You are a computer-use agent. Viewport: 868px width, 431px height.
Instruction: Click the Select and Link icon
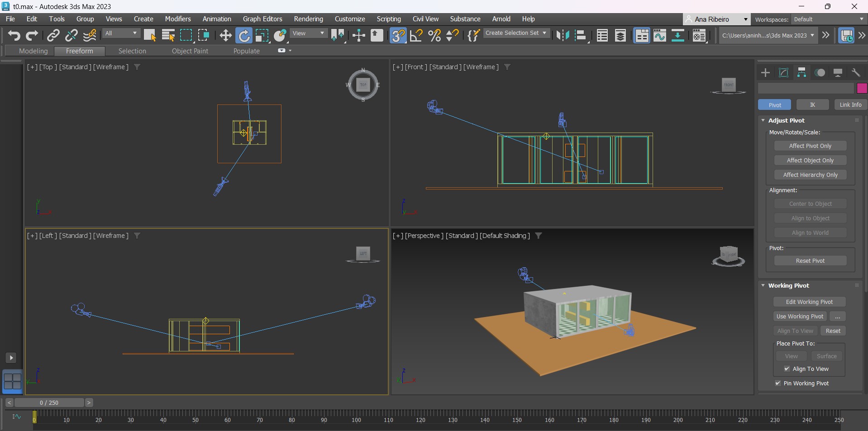(53, 35)
